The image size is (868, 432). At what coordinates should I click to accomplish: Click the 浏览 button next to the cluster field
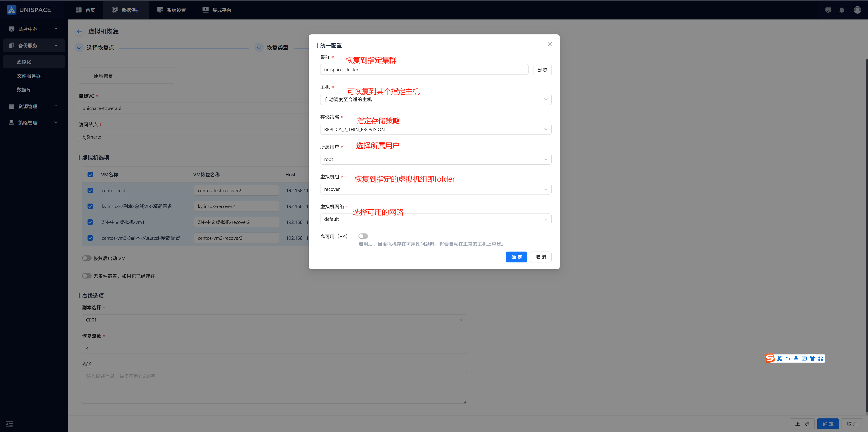(542, 70)
